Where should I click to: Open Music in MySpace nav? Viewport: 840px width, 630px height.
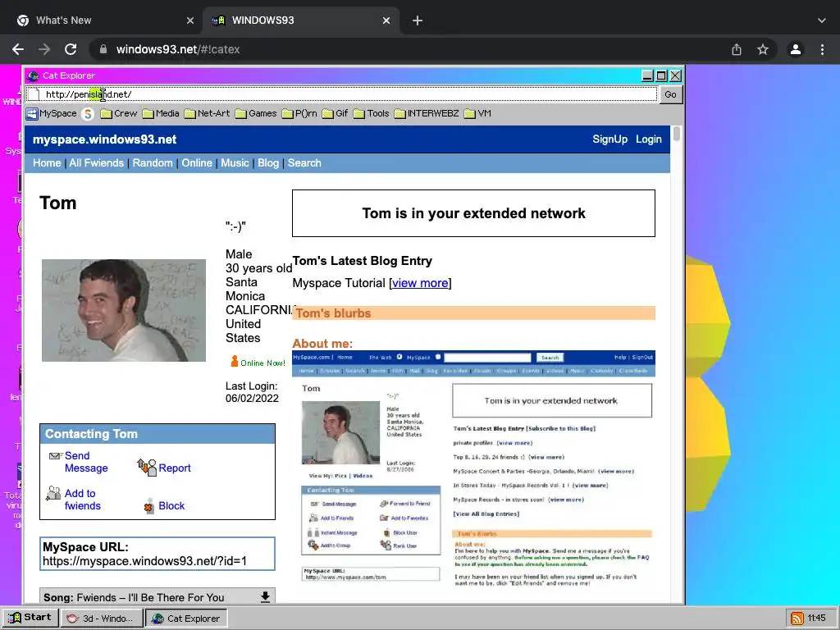pyautogui.click(x=235, y=163)
